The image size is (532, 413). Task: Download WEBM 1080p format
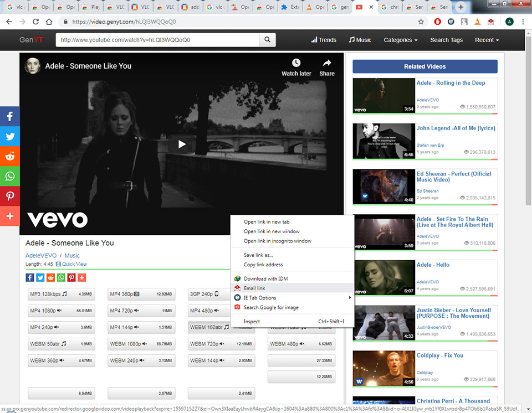point(141,344)
